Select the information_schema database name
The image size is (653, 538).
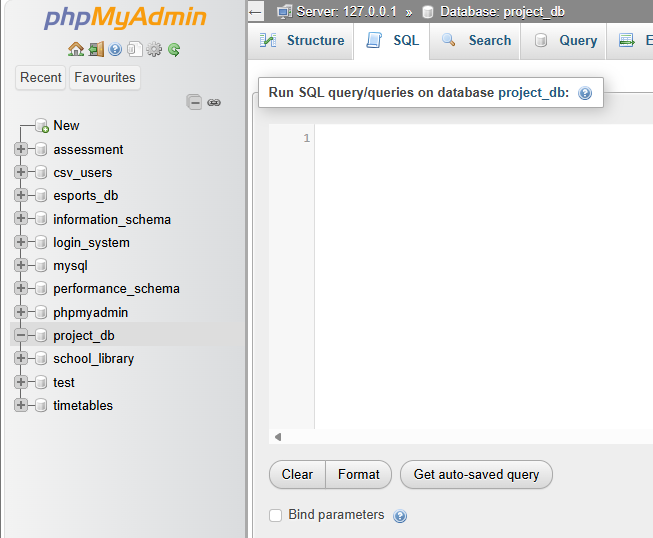pyautogui.click(x=112, y=219)
